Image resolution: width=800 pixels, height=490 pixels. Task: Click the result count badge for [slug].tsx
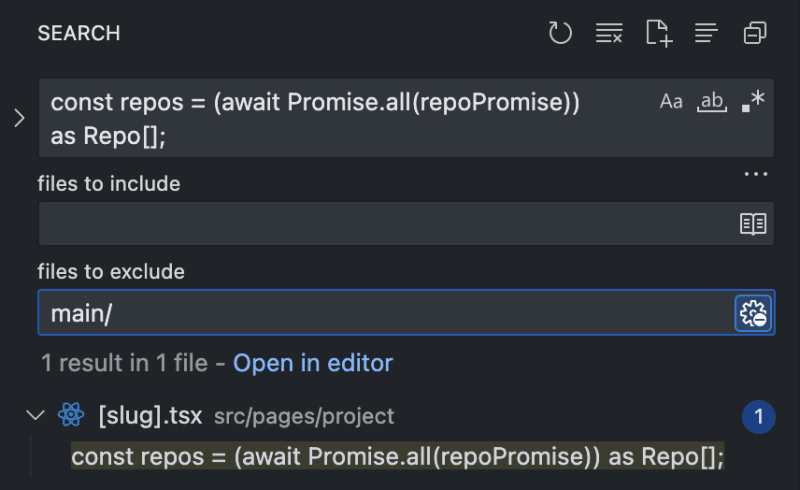click(x=759, y=417)
